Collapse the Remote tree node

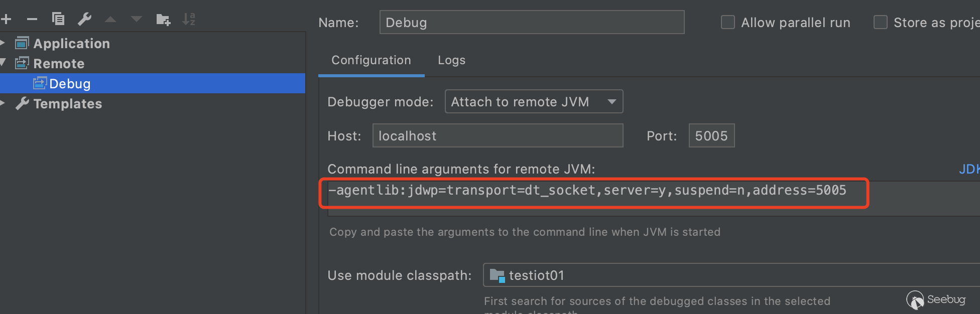tap(3, 63)
